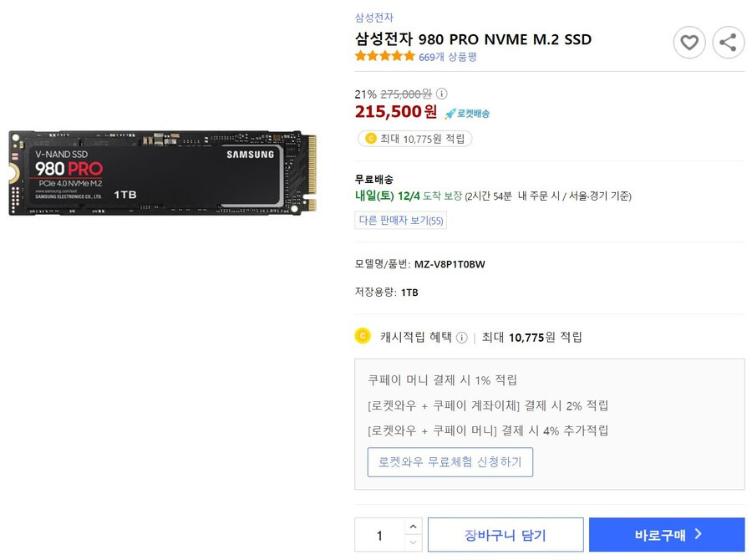
Task: Click the product title 삼성전자 980 PRO NVME M.2 SSD
Action: (x=473, y=39)
